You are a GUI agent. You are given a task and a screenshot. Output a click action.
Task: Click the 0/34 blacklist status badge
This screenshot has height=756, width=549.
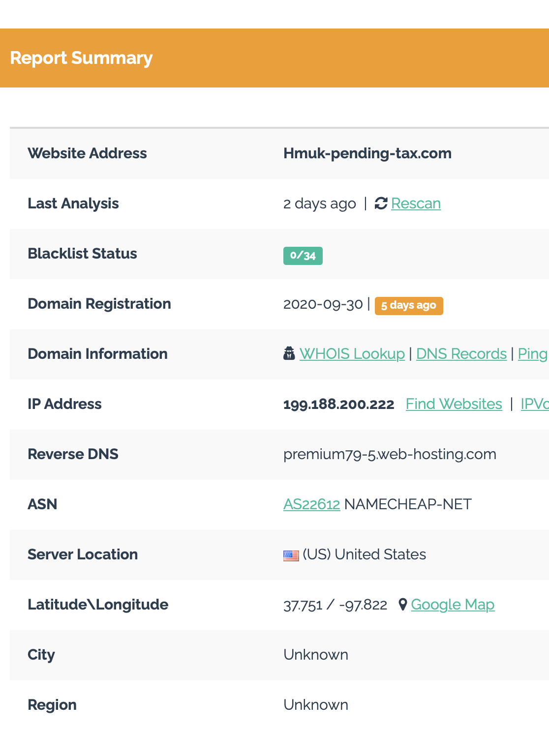303,256
